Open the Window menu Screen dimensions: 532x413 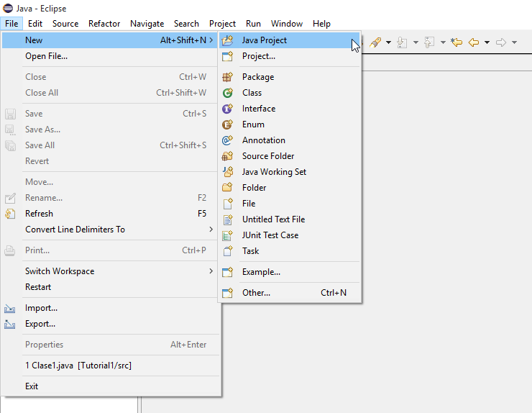[x=287, y=24]
